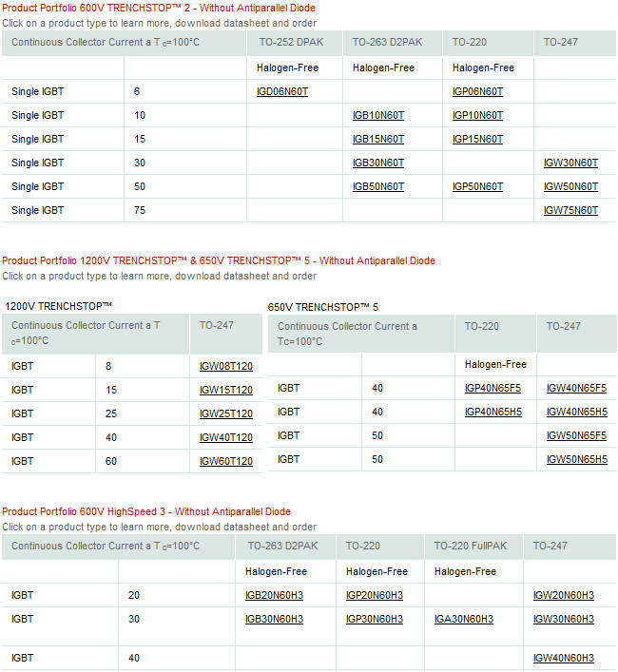Click the IGA30N60H3 FullPAK link

tap(464, 619)
